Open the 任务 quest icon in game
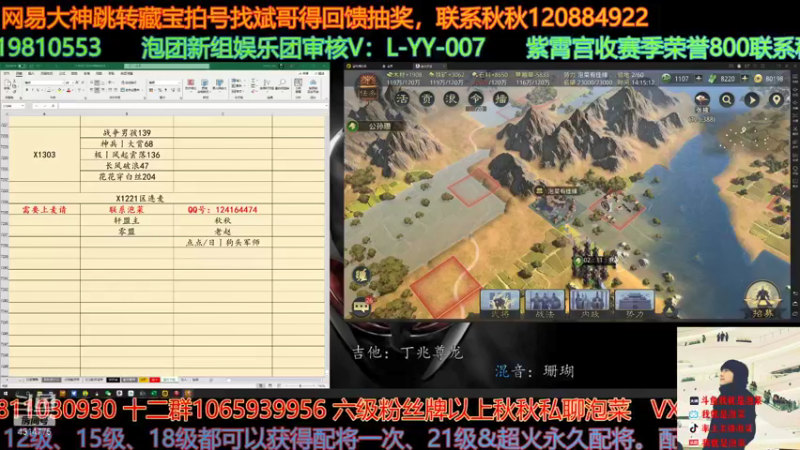Screen dimensions: 800x450 [367, 88]
